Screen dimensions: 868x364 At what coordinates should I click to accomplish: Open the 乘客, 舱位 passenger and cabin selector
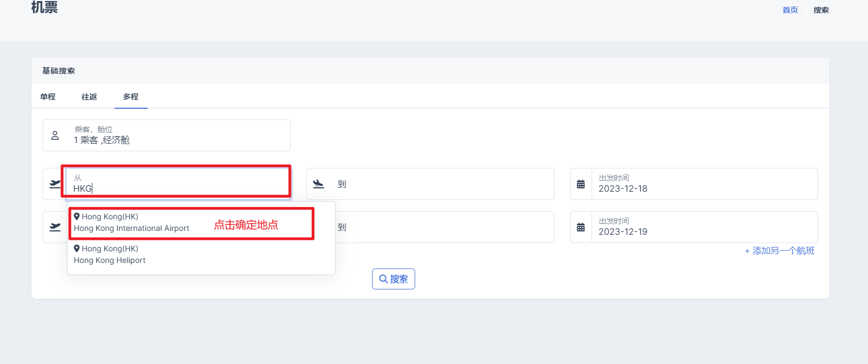166,135
